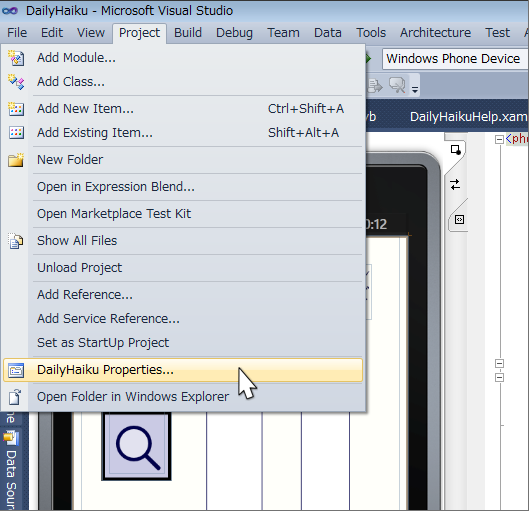Click the Add Class icon
The height and width of the screenshot is (511, 529).
(16, 82)
